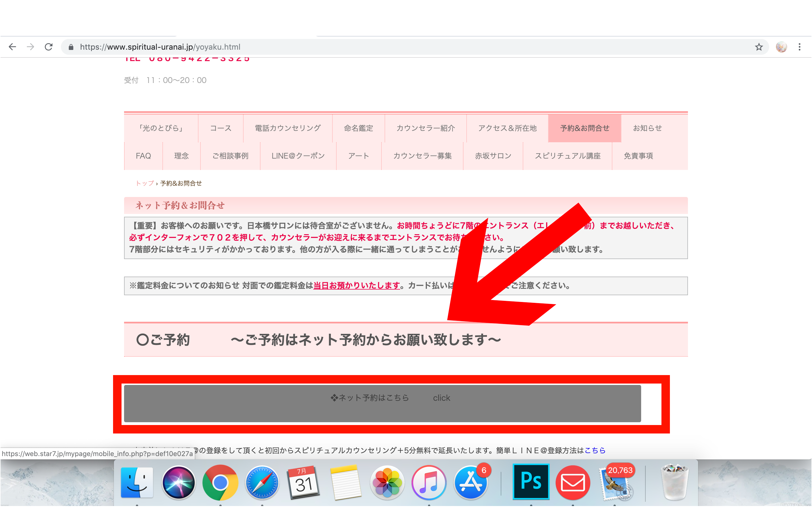812x508 pixels.
Task: Bookmark this page with the star icon
Action: click(x=759, y=47)
